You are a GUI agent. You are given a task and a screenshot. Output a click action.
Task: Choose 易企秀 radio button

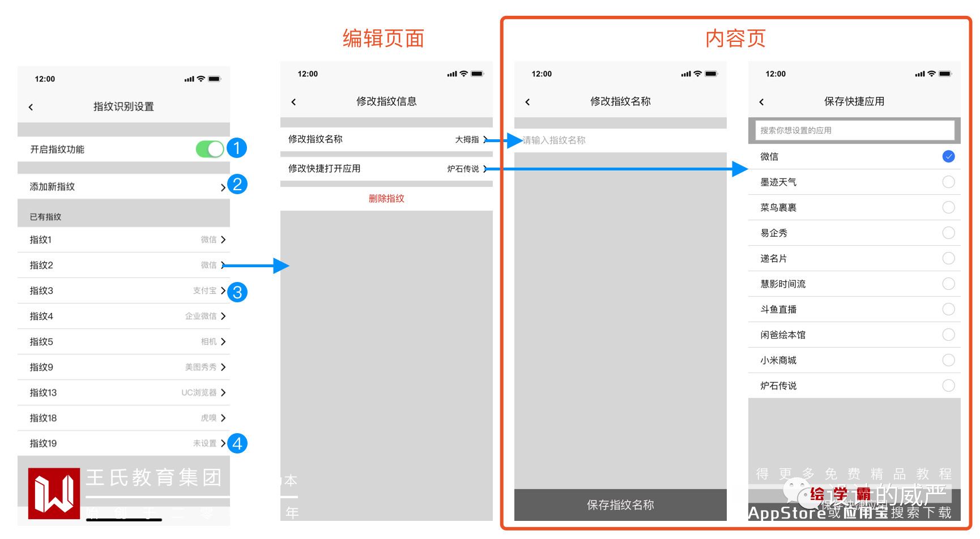948,233
